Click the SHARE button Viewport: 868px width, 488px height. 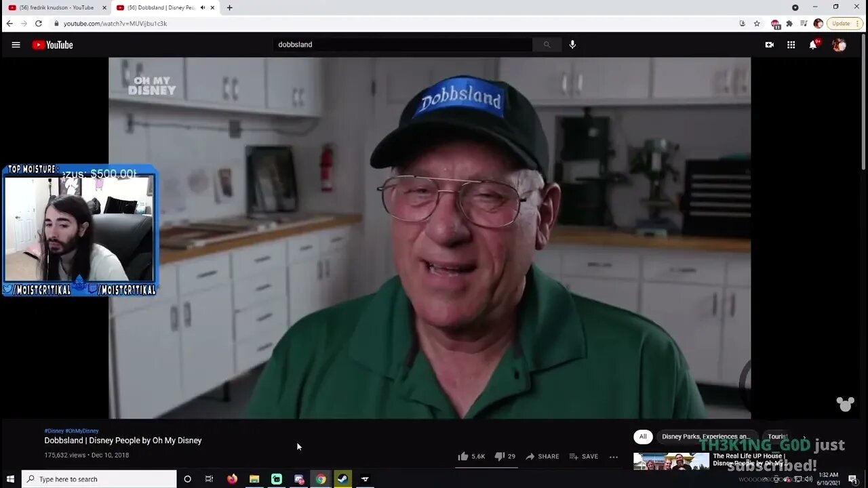(x=542, y=456)
